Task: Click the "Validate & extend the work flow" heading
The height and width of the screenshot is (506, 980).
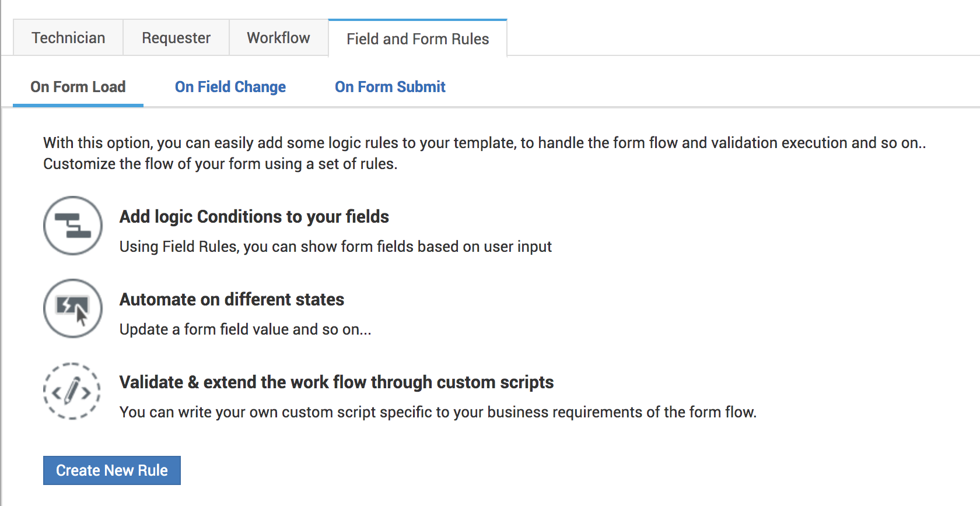Action: (337, 382)
